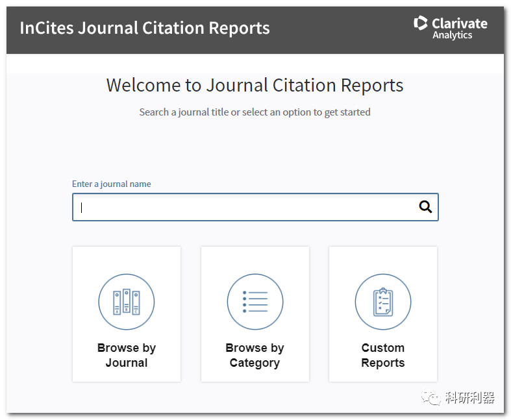511x420 pixels.
Task: Click the "Clarivate" brand name text
Action: point(459,23)
